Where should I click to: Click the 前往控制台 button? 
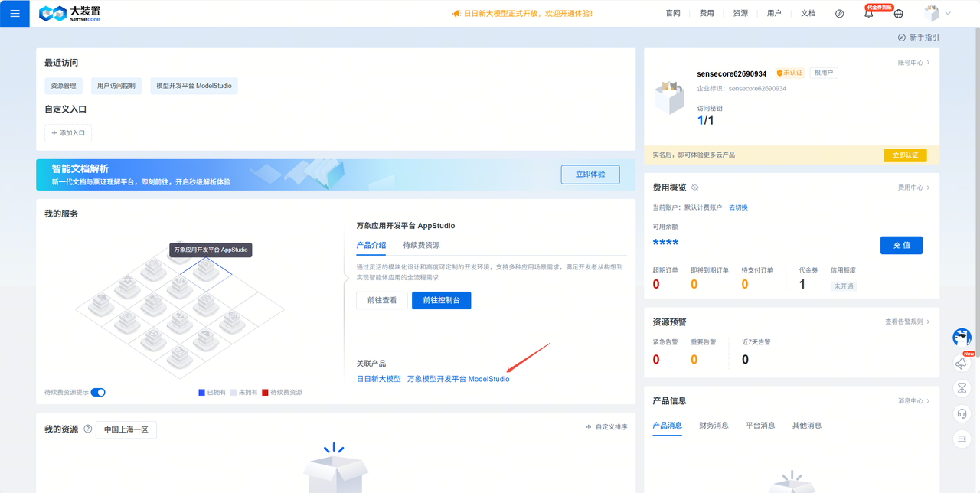click(x=441, y=301)
